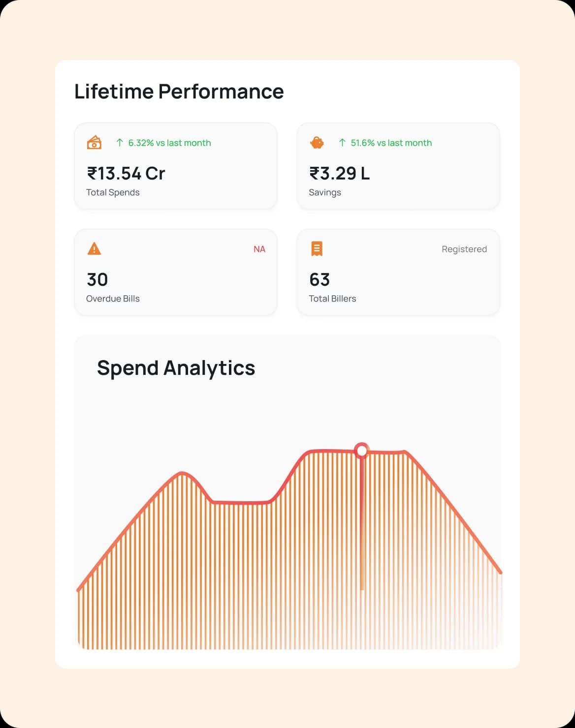Click the wallet icon on Total Spends card
575x728 pixels.
[95, 143]
